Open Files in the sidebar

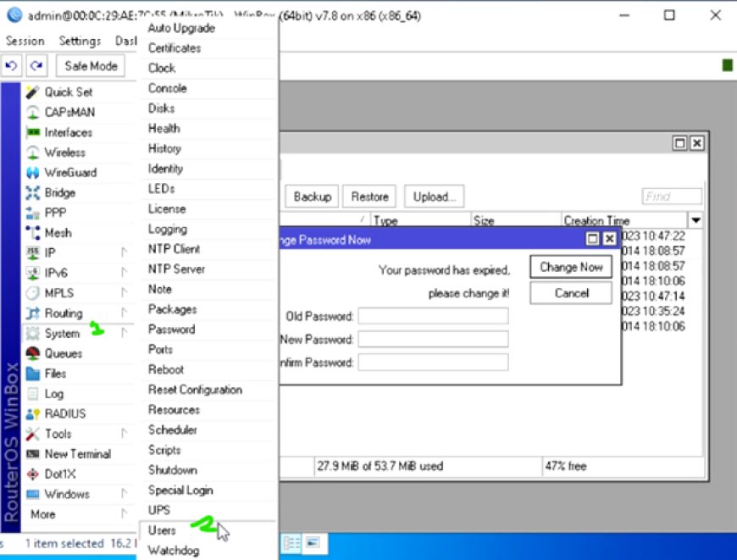55,374
